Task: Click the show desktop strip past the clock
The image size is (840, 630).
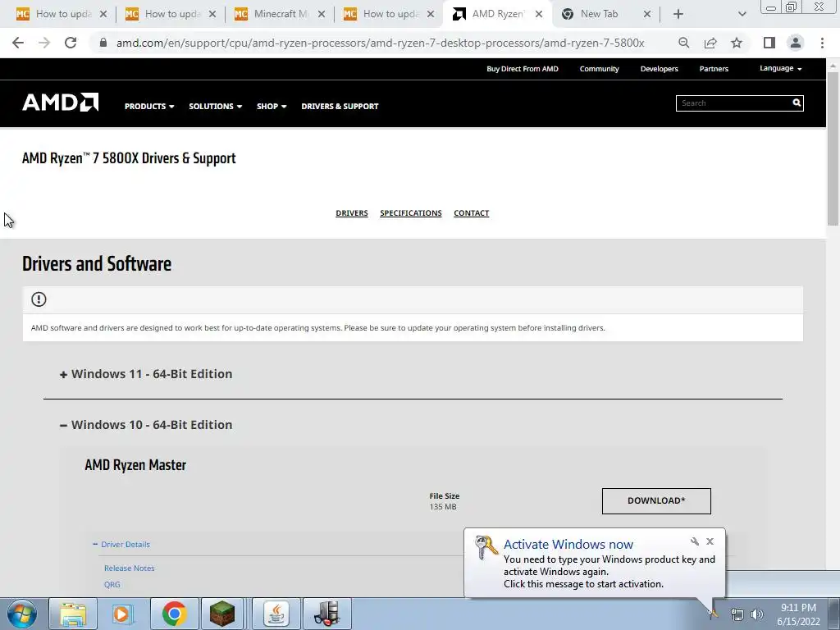Action: pos(836,614)
